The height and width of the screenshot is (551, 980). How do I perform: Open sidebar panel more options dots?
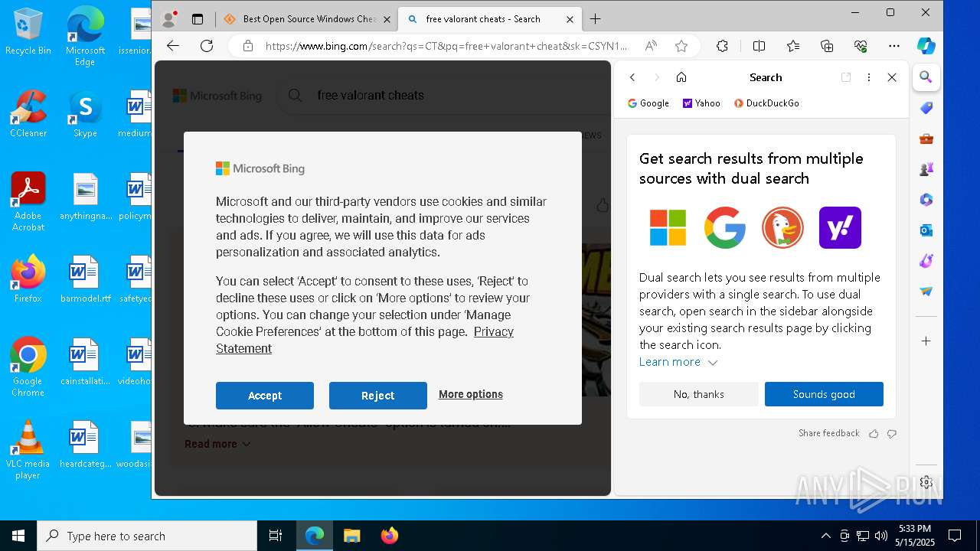pyautogui.click(x=869, y=77)
